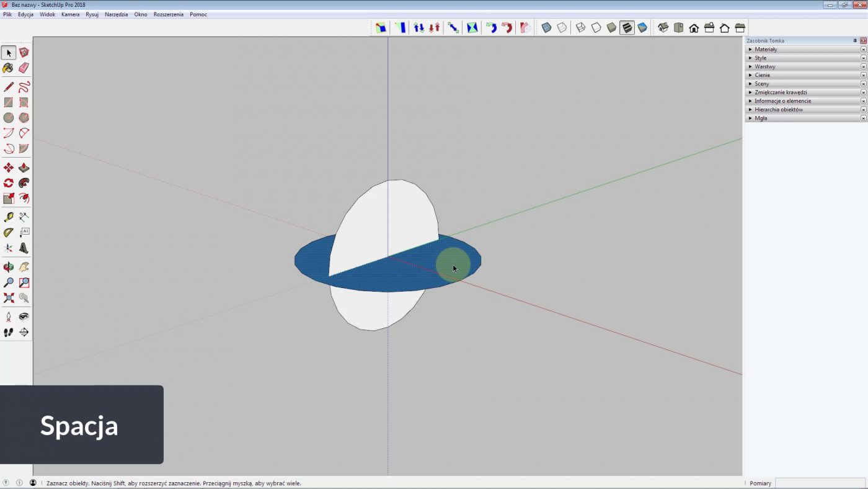Select the Orbit navigation tool
The height and width of the screenshot is (489, 868).
pyautogui.click(x=8, y=267)
